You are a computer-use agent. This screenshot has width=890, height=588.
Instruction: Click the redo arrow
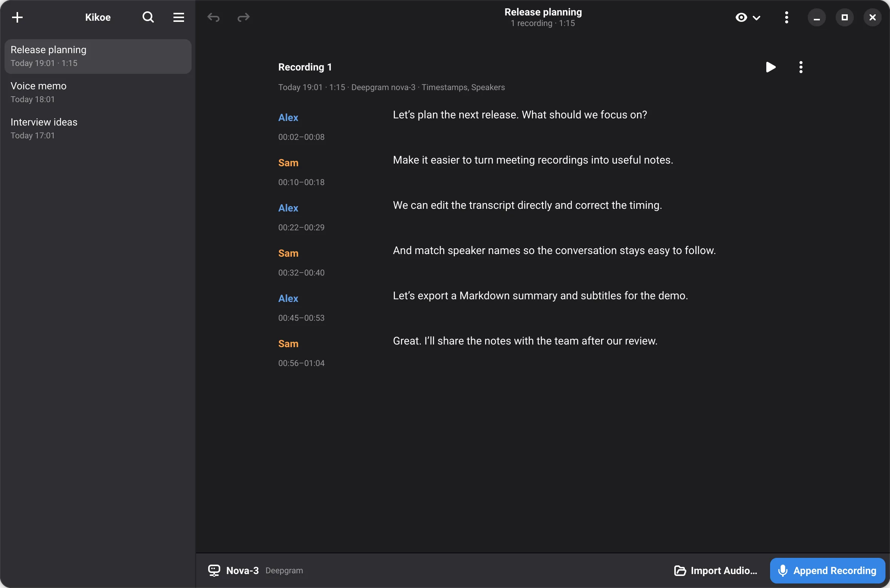pos(244,17)
